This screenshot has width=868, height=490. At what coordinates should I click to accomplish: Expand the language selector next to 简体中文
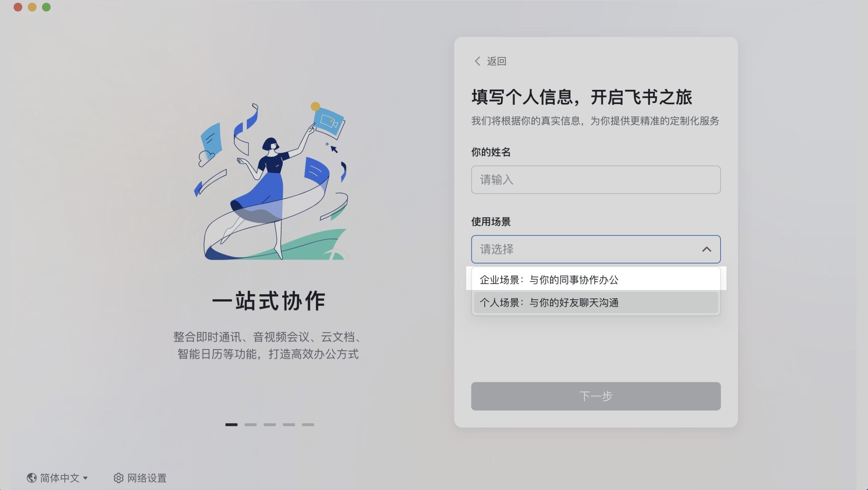pyautogui.click(x=86, y=478)
